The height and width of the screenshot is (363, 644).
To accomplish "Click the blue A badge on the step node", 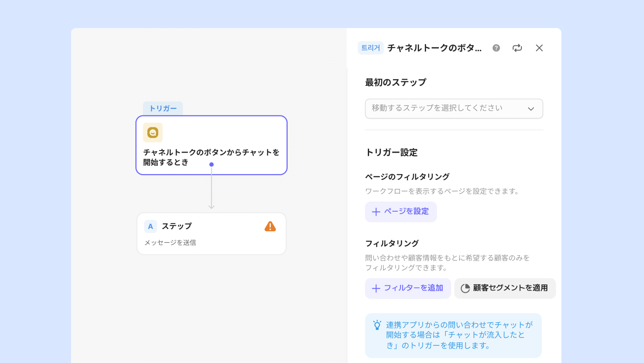I will 150,226.
